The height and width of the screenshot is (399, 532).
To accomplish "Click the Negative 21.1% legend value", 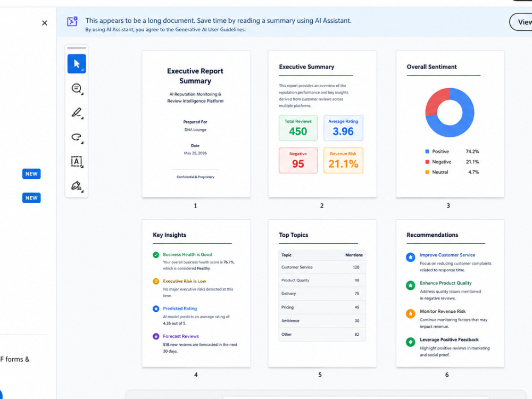I will [472, 162].
